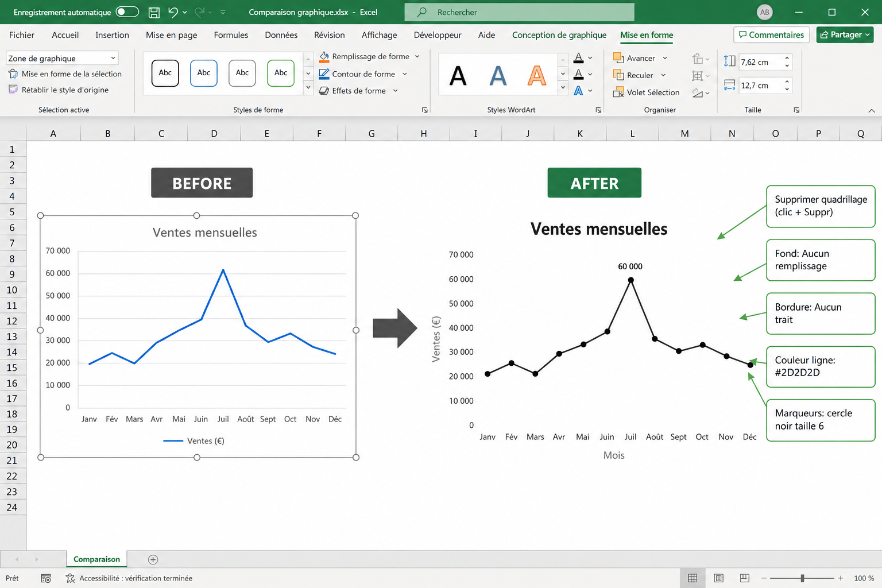
Task: Open the Taille dialog launcher
Action: (x=796, y=110)
